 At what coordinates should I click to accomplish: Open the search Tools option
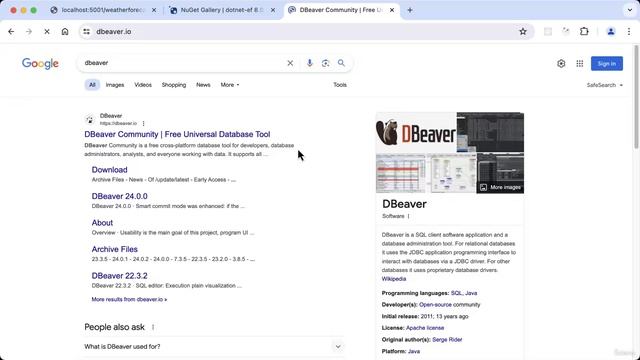340,85
